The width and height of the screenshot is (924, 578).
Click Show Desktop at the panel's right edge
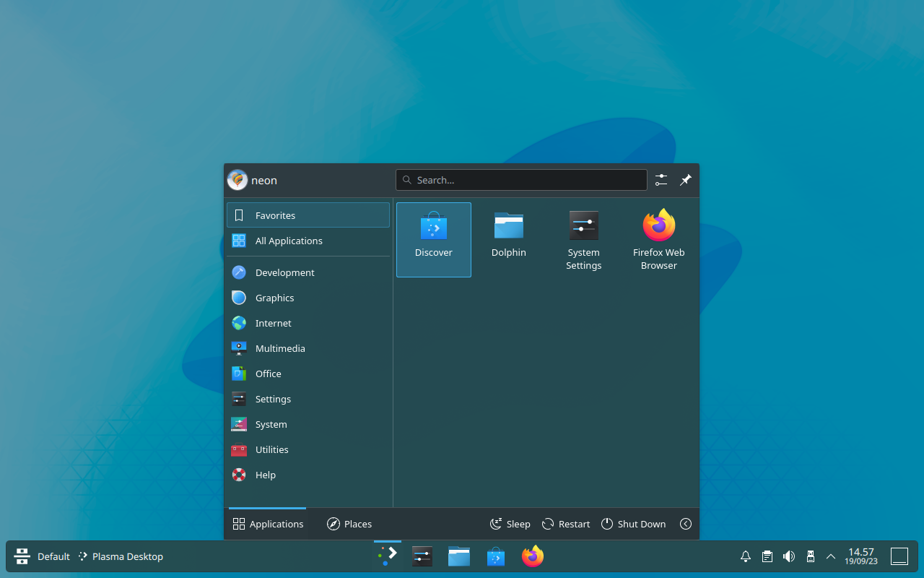tap(899, 556)
